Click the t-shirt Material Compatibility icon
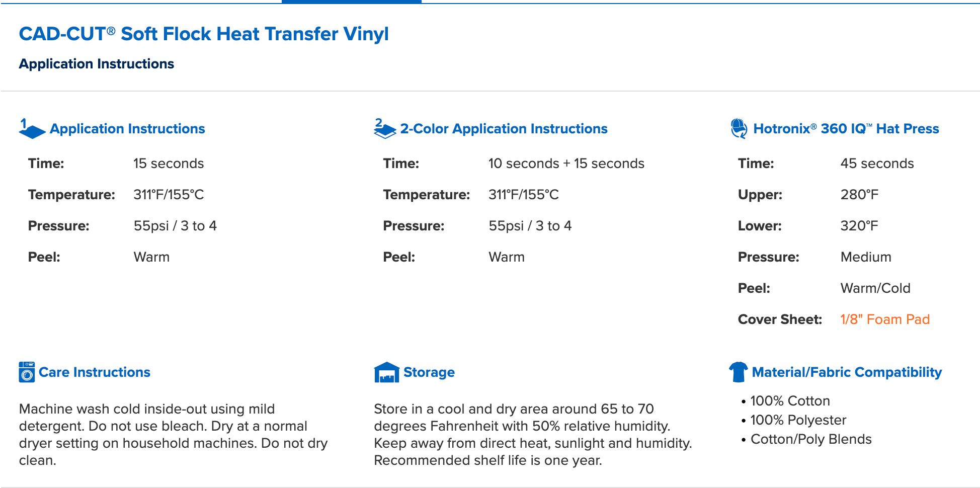 click(738, 372)
